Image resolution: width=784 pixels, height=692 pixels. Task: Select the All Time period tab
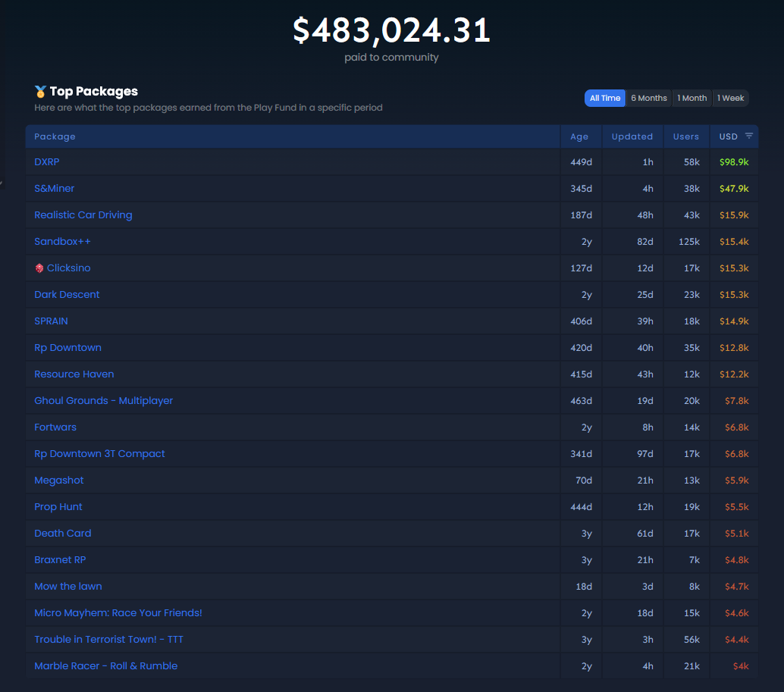point(604,98)
